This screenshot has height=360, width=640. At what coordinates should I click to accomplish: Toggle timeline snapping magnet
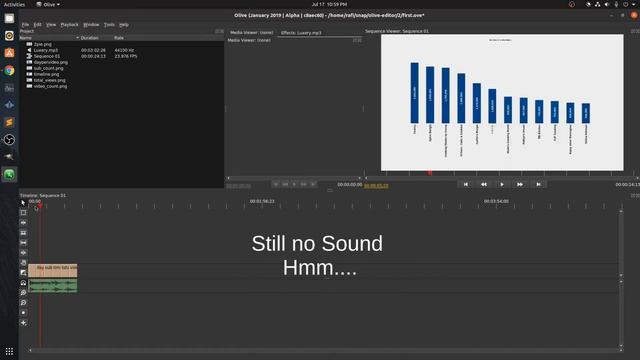pos(23,283)
